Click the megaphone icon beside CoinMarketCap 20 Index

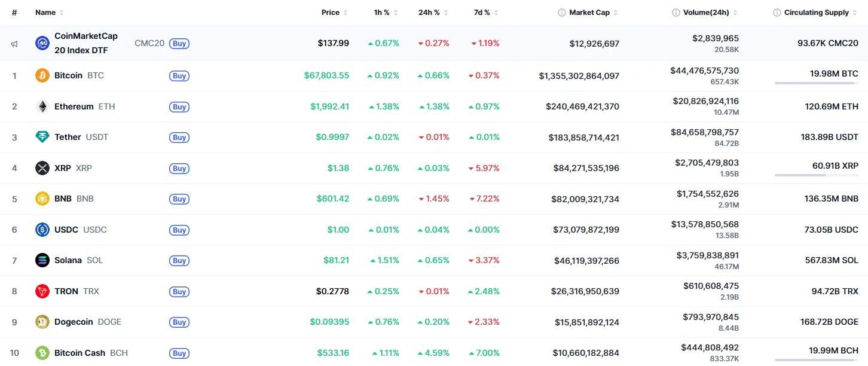coord(14,42)
